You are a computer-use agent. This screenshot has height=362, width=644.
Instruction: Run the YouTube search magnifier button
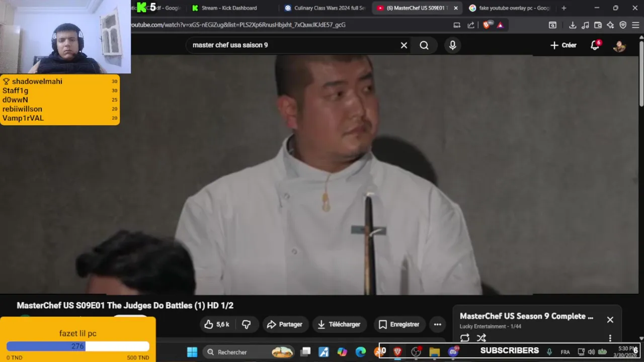click(x=424, y=45)
